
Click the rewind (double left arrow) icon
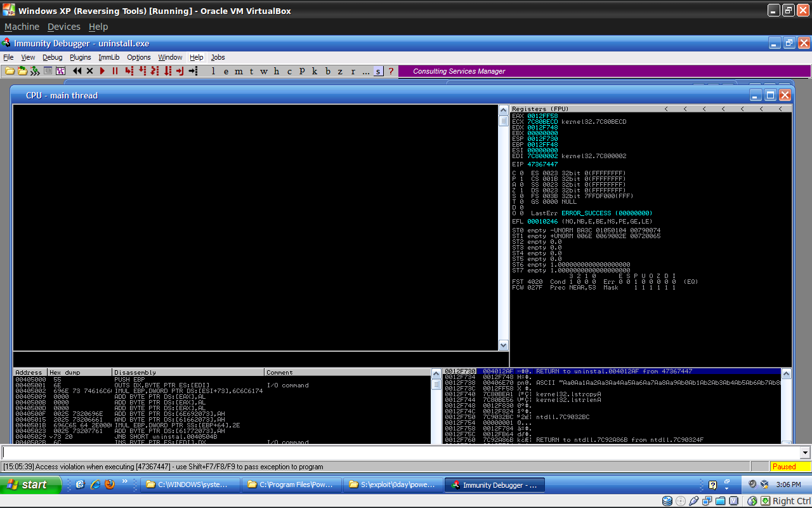pos(77,71)
